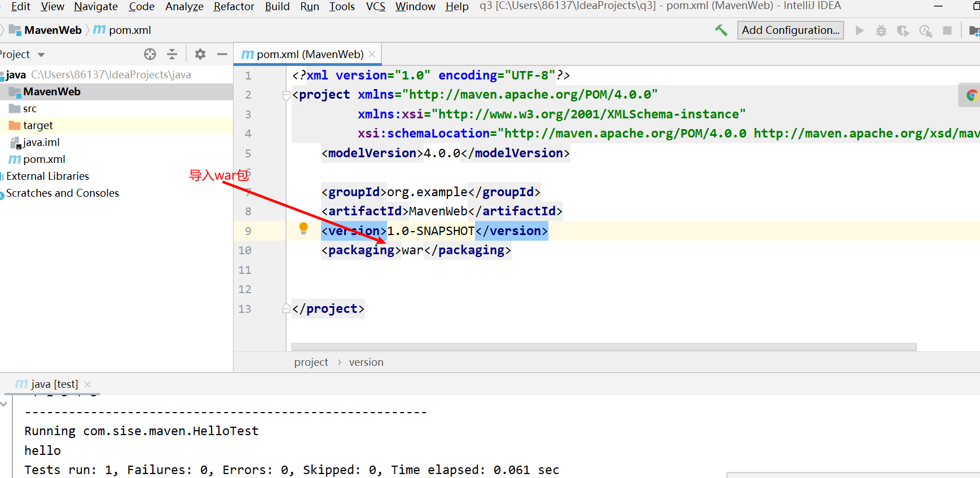Hide the Project panel with minus icon

coord(222,54)
